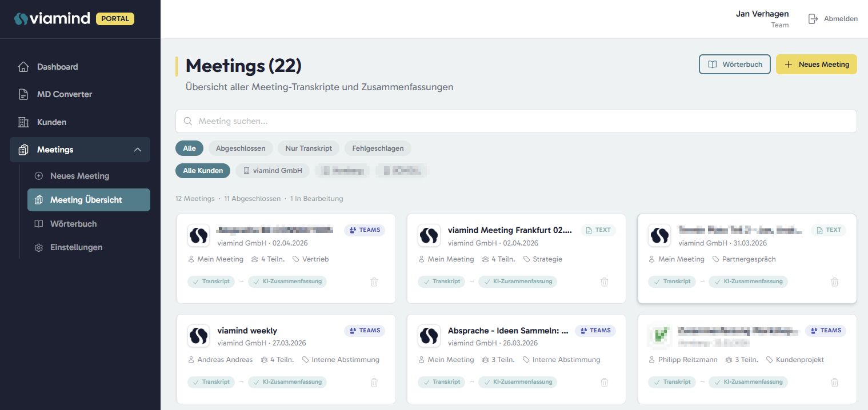Screen dimensions: 868x410
Task: Collapse the Meetings sidebar submenu chevron
Action: coord(137,150)
